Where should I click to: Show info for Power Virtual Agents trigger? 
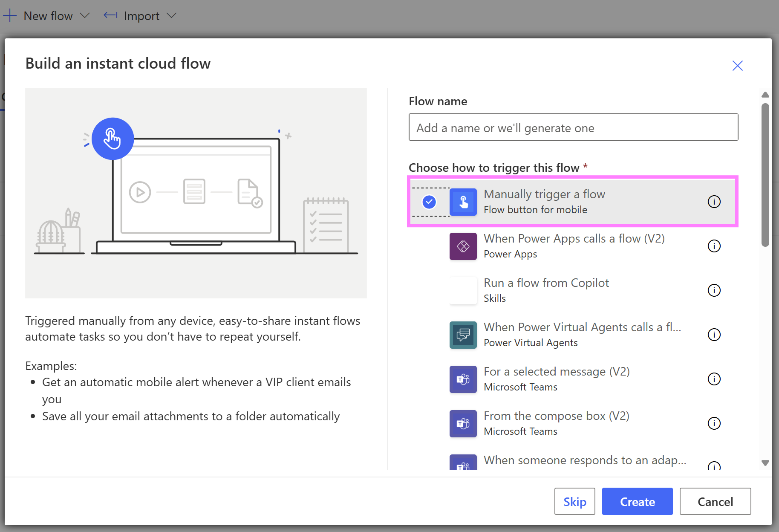714,335
